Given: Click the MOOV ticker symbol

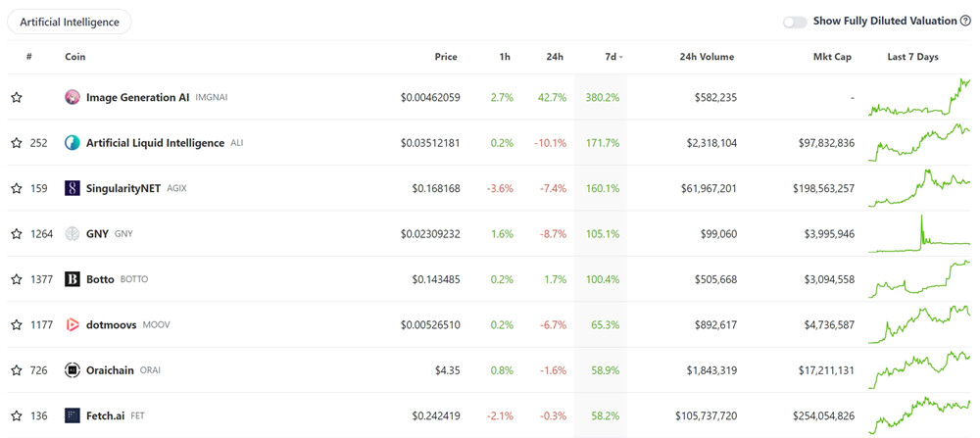Looking at the screenshot, I should [156, 325].
